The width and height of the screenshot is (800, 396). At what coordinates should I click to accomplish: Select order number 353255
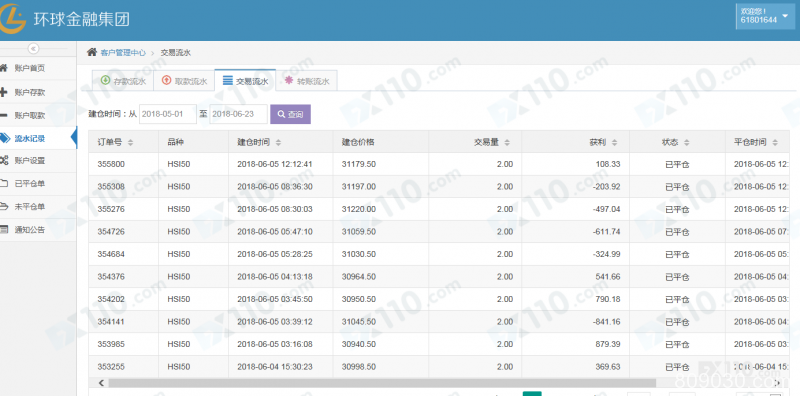tap(111, 367)
